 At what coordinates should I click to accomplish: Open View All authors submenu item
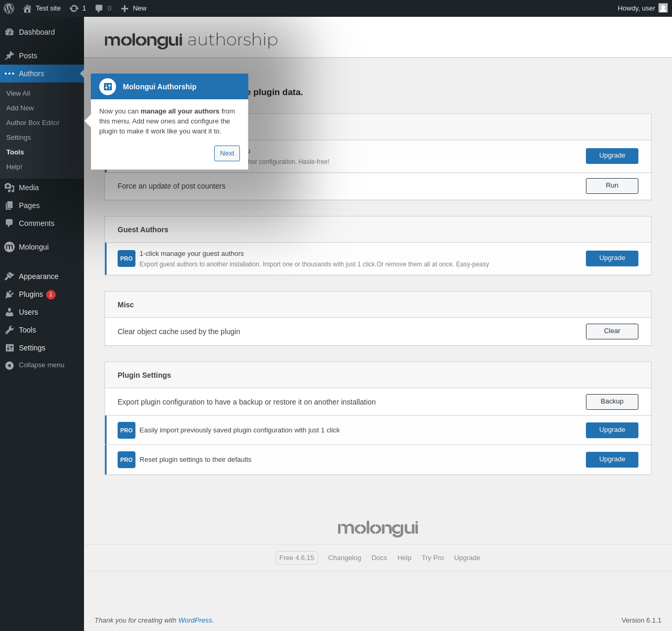coord(18,93)
